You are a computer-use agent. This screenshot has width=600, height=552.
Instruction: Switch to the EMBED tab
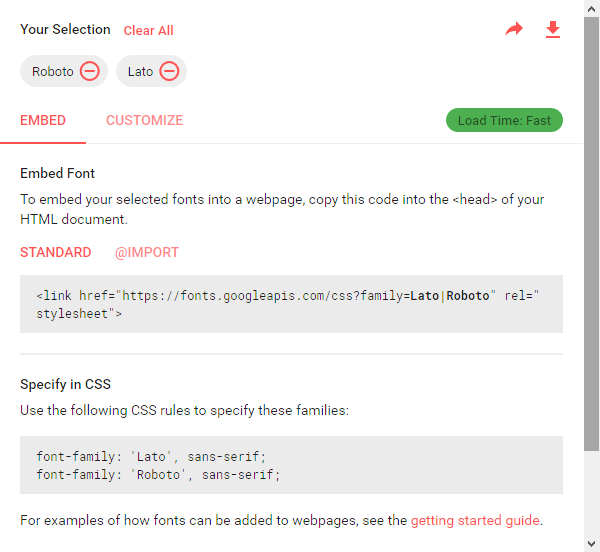43,120
